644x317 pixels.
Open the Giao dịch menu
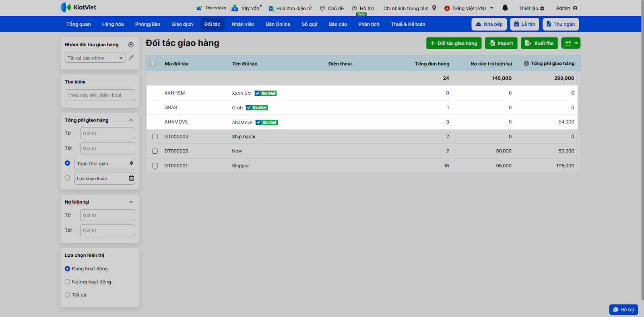(x=182, y=24)
